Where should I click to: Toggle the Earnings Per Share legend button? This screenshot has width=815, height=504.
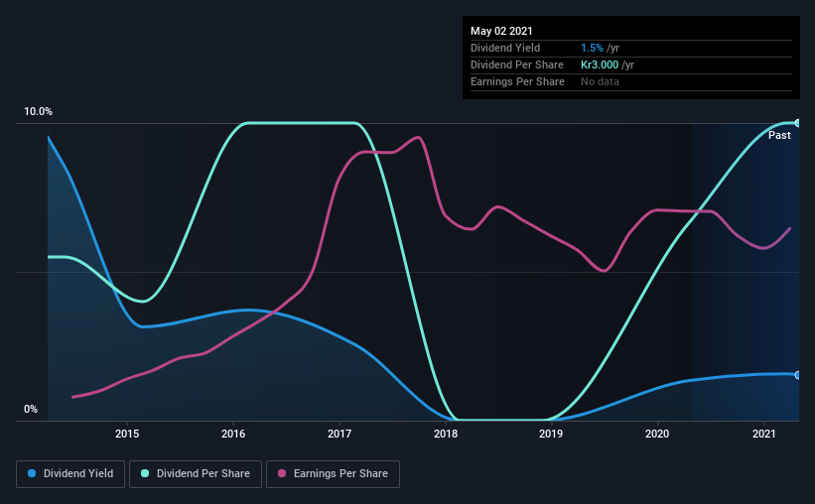coord(333,474)
